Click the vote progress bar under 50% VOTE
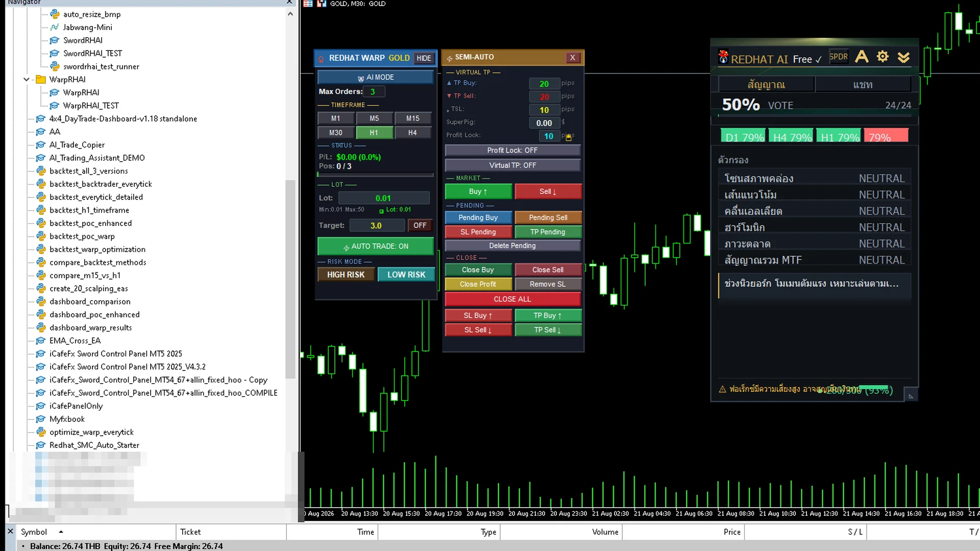Viewport: 980px width, 551px height. pos(814,116)
